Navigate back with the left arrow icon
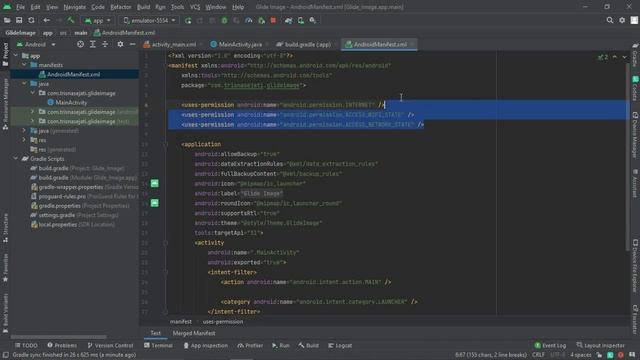Viewport: 640px width, 360px height. coord(47,20)
